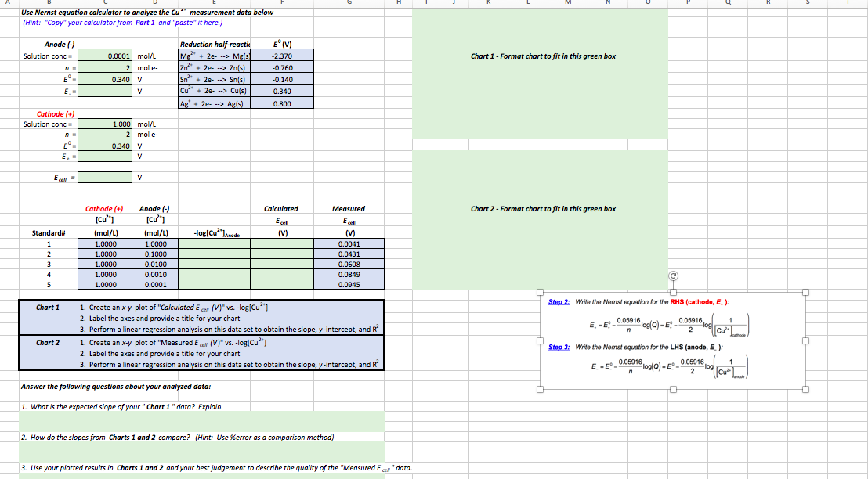Click the Measured column header
The height and width of the screenshot is (479, 868).
click(348, 208)
